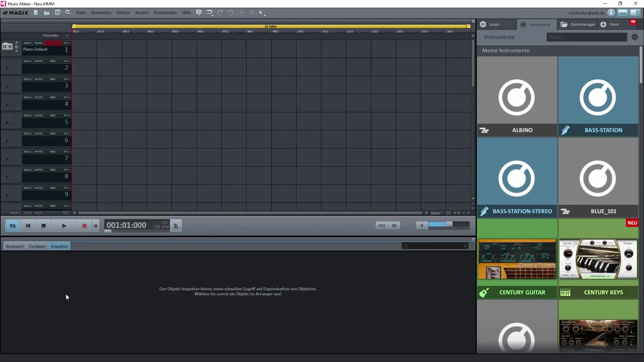The height and width of the screenshot is (362, 644).
Task: Open the FX menu of track 1
Action: point(67,43)
